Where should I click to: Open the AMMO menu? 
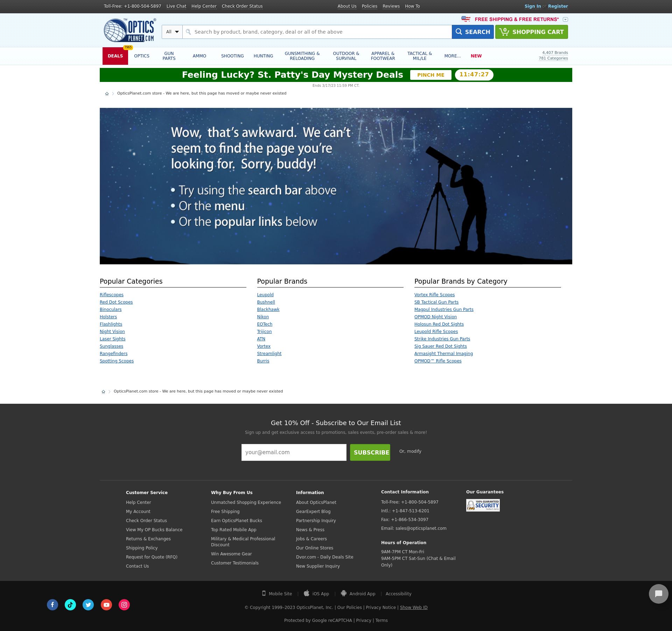pos(199,56)
